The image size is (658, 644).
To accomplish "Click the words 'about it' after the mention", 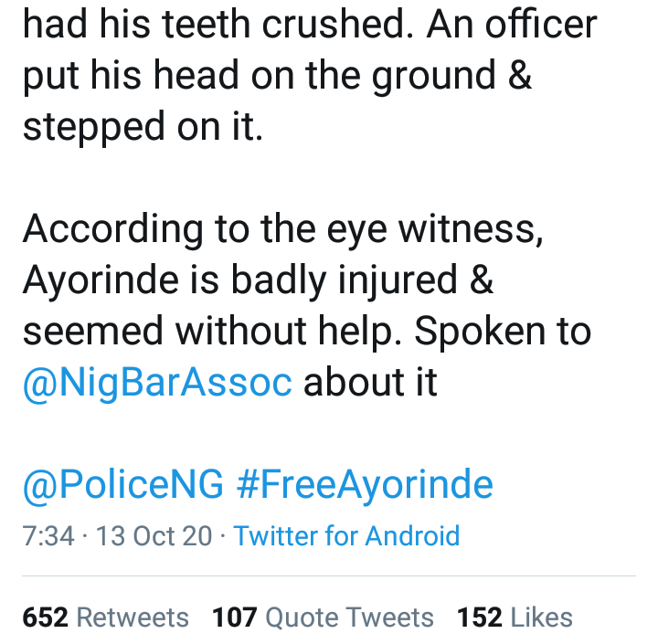I will (371, 383).
